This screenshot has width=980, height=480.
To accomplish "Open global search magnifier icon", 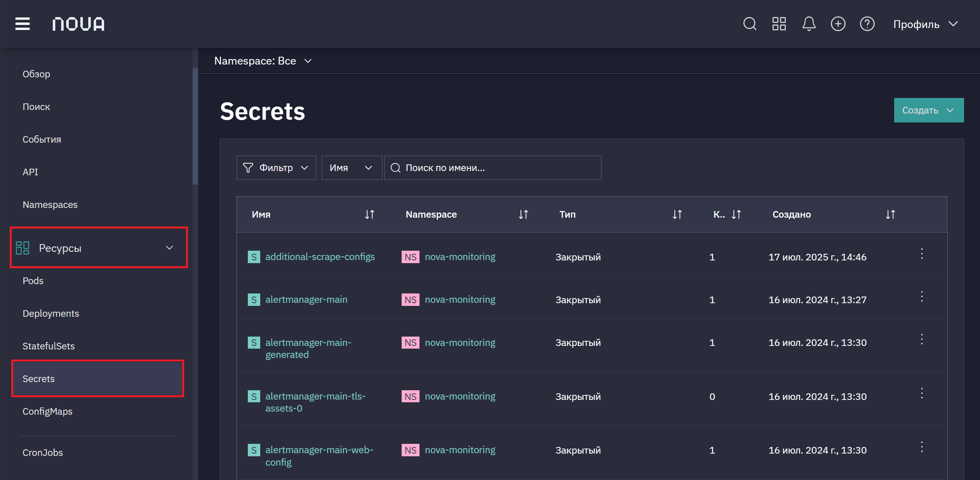I will point(750,24).
